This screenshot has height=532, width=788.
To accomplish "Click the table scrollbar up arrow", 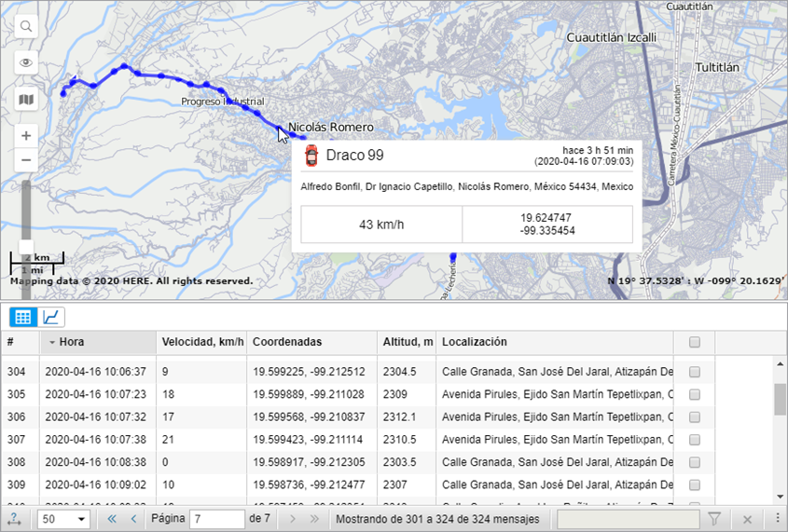I will pos(780,364).
